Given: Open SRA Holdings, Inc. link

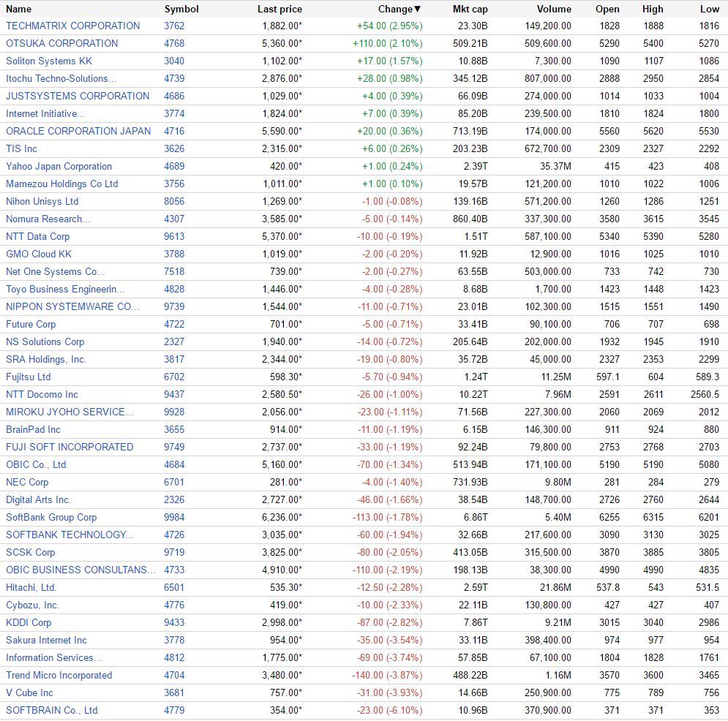Looking at the screenshot, I should [46, 360].
